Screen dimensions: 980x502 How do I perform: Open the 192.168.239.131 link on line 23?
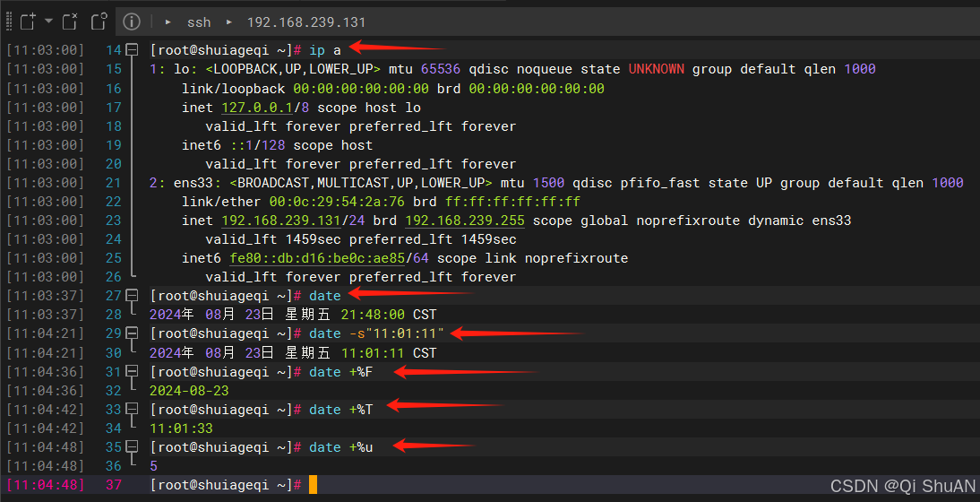pyautogui.click(x=281, y=221)
